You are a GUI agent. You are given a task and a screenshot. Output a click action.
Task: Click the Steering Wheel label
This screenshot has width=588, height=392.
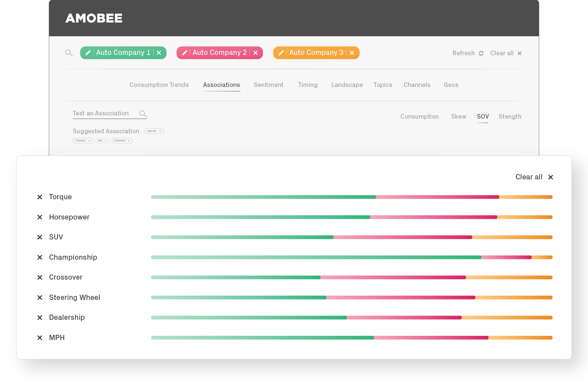coord(74,298)
